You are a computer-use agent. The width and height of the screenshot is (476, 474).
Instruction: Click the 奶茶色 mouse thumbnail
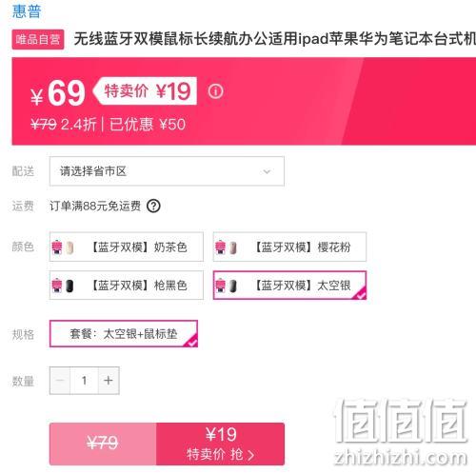click(63, 247)
